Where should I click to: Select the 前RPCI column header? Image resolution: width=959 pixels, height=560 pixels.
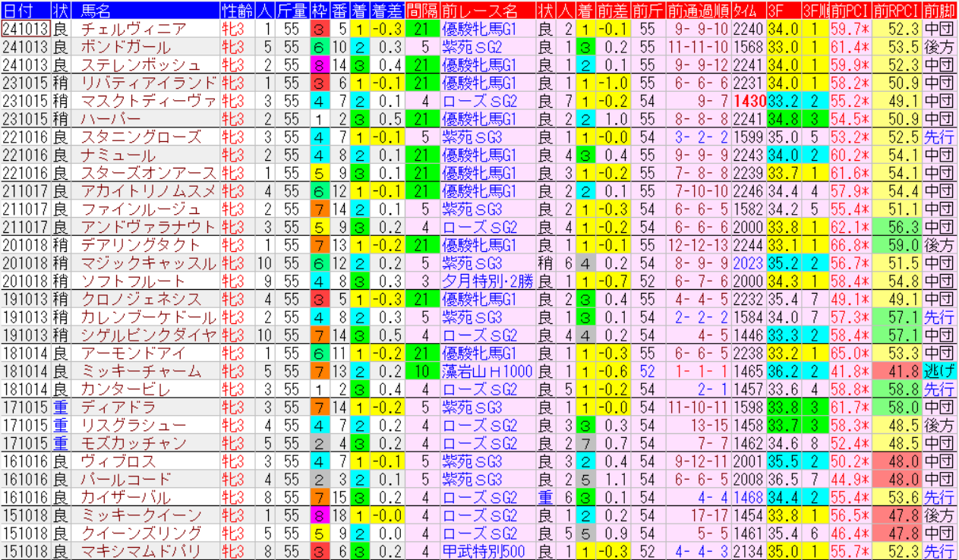(x=897, y=11)
